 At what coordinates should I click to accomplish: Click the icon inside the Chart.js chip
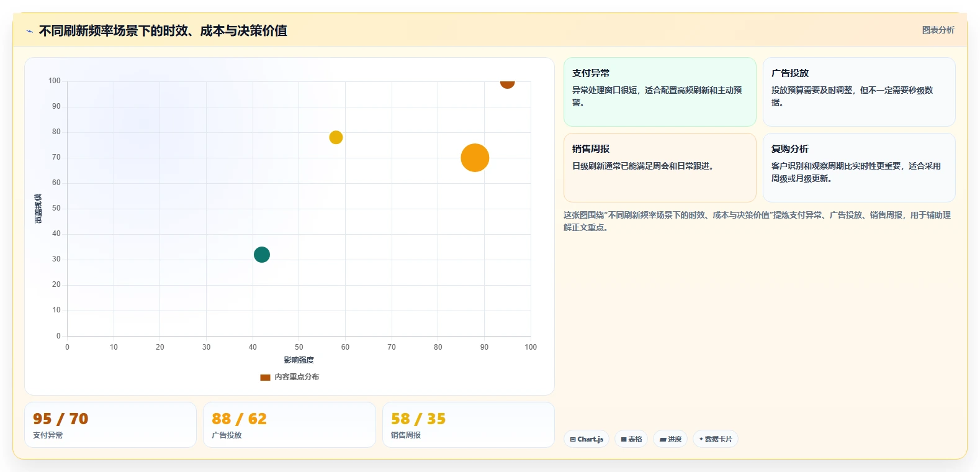point(573,439)
